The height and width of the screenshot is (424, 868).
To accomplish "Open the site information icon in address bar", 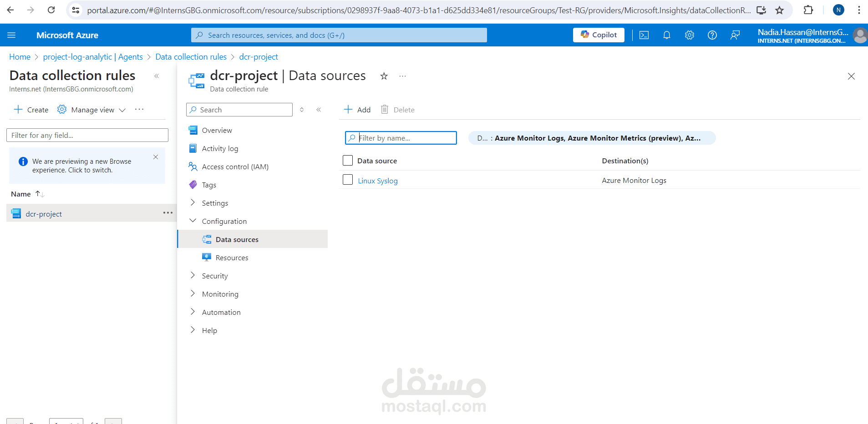I will click(x=76, y=10).
